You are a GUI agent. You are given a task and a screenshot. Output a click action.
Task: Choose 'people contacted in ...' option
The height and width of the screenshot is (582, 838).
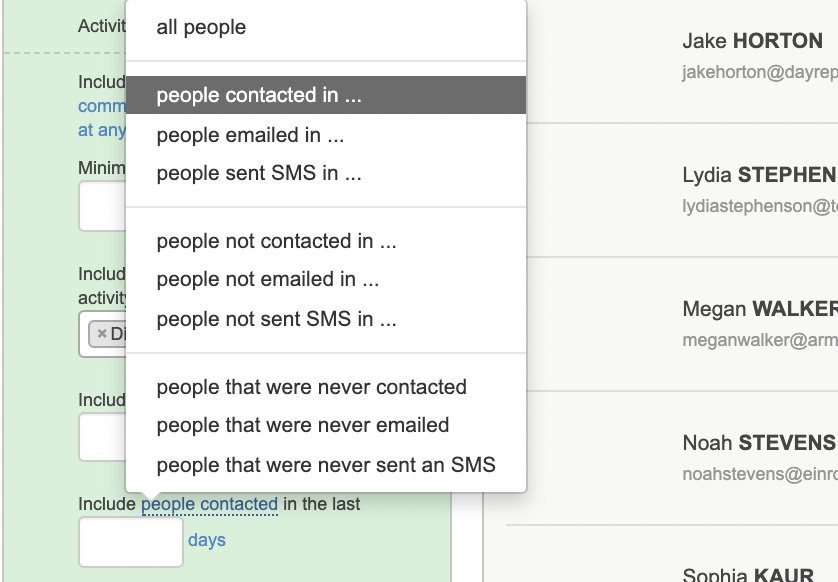point(259,96)
